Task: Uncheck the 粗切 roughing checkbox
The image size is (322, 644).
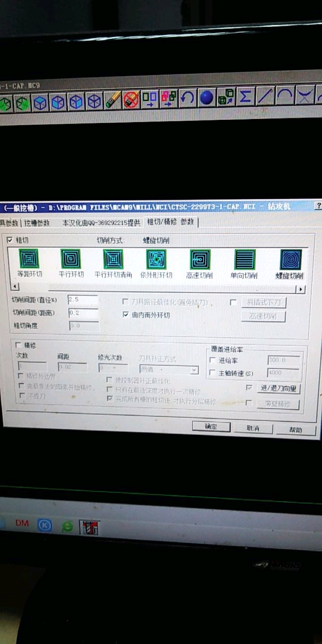Action: pos(10,240)
